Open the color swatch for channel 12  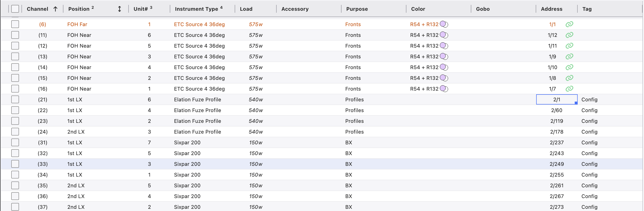point(443,46)
